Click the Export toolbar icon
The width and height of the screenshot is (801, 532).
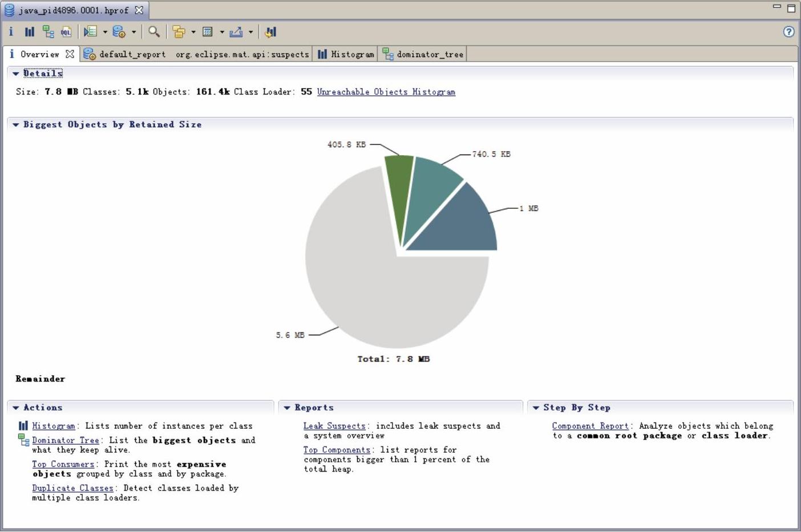pos(236,32)
